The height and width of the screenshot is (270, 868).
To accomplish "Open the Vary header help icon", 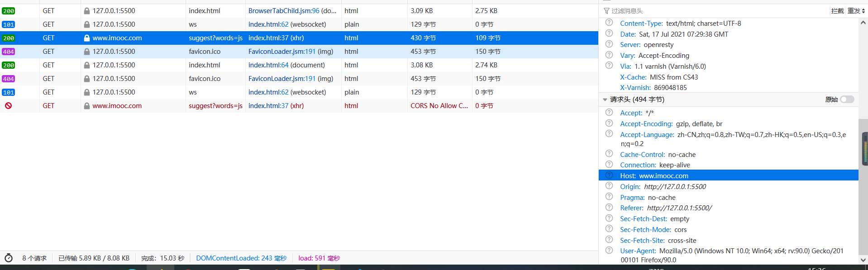I will coord(609,55).
